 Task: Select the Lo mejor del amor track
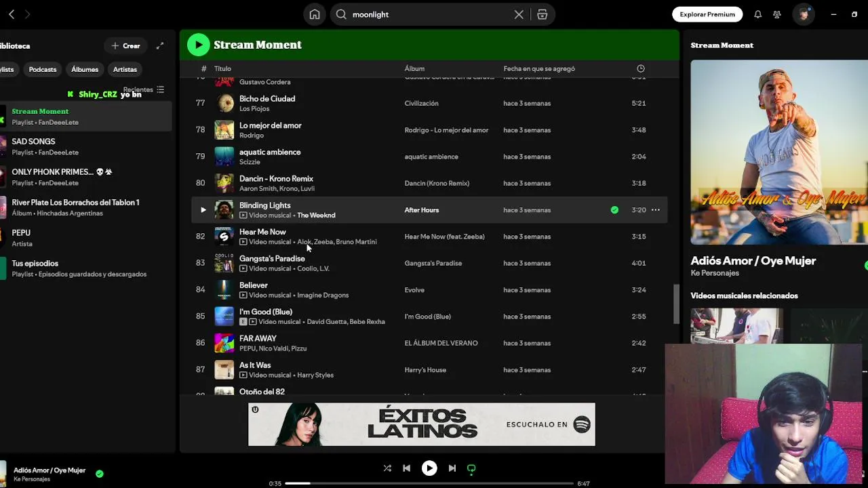(271, 125)
